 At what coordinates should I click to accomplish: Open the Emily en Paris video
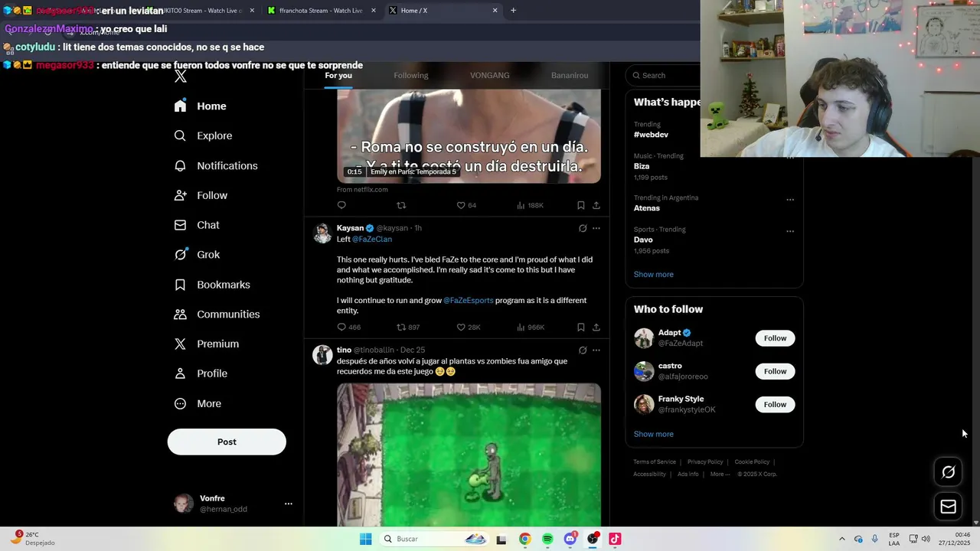(469, 136)
